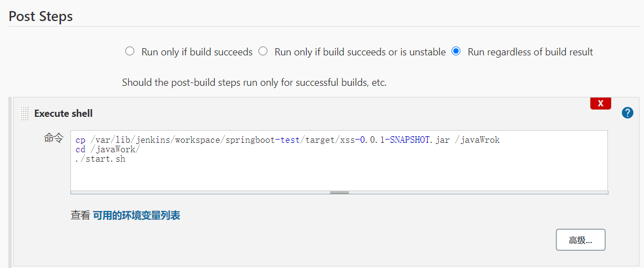Image resolution: width=644 pixels, height=268 pixels.
Task: Click the 命令 label
Action: coord(54,138)
